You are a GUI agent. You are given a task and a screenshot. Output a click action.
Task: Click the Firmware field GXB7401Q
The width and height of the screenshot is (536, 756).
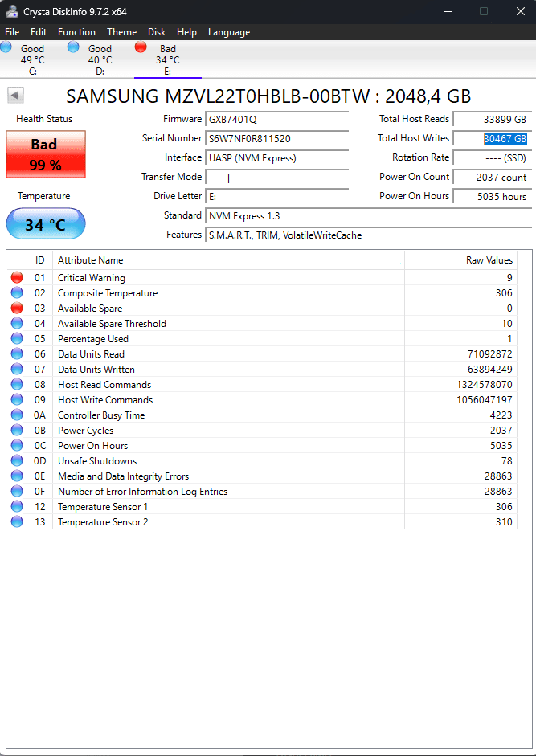click(x=277, y=119)
